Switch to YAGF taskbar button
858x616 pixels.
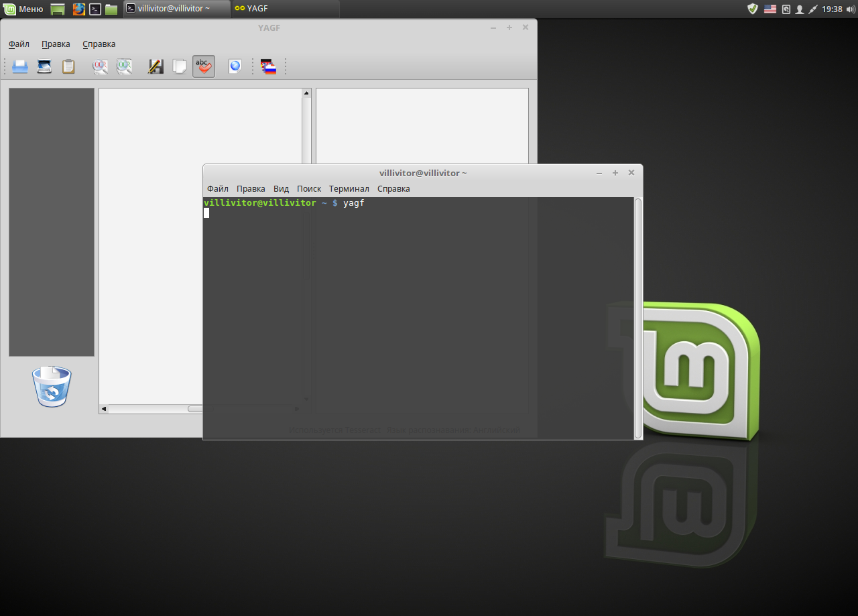(284, 9)
